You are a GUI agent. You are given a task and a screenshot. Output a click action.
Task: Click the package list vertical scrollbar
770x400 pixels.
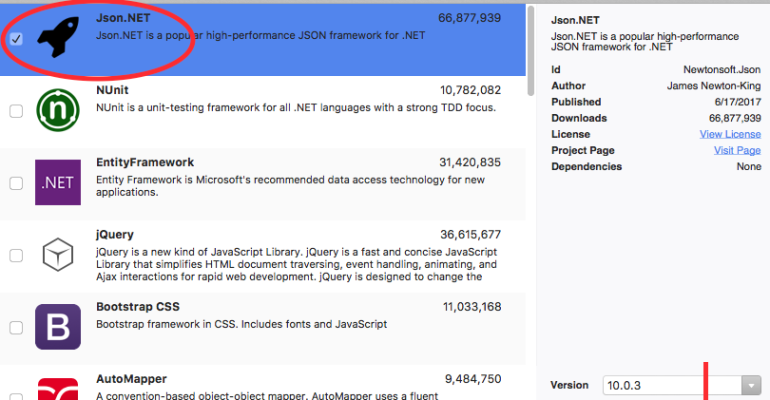(530, 52)
